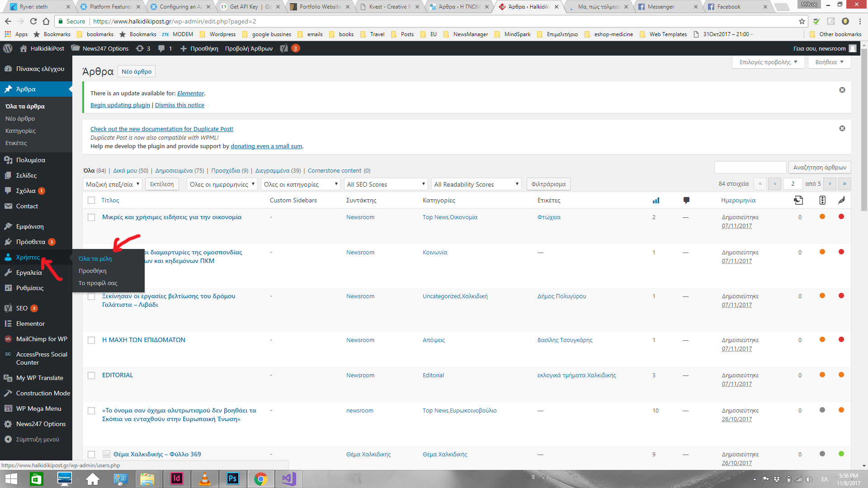Screen dimensions: 868x488
Task: Expand the All SEO Scores dropdown
Action: 386,184
